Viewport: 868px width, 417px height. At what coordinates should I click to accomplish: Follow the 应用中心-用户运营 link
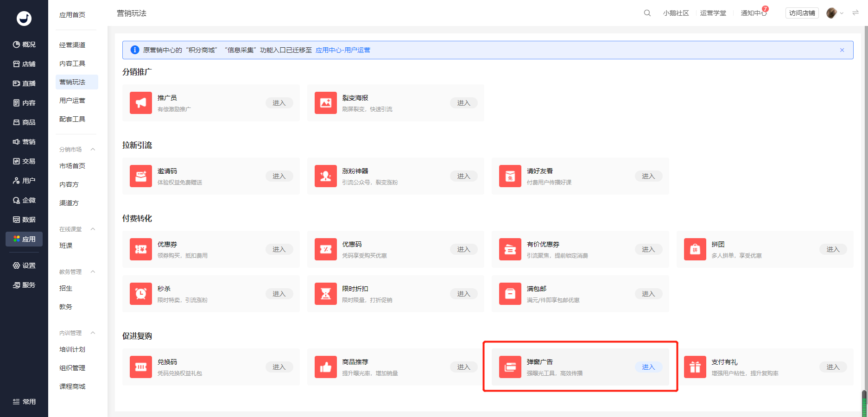click(343, 50)
